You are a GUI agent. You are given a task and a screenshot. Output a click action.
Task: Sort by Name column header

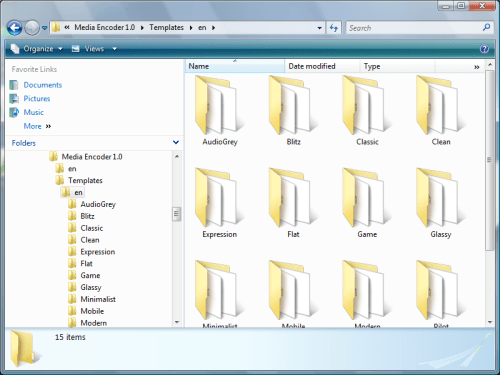click(x=235, y=66)
